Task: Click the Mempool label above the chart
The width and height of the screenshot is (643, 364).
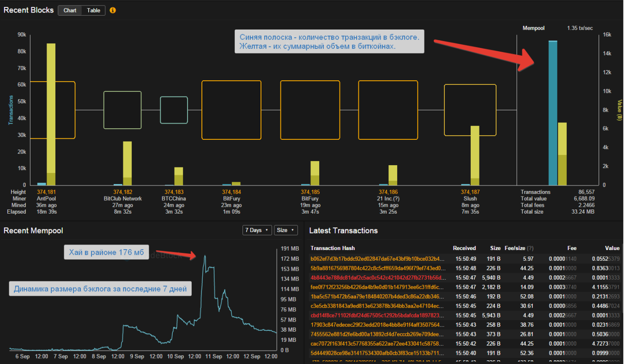Action: [534, 28]
